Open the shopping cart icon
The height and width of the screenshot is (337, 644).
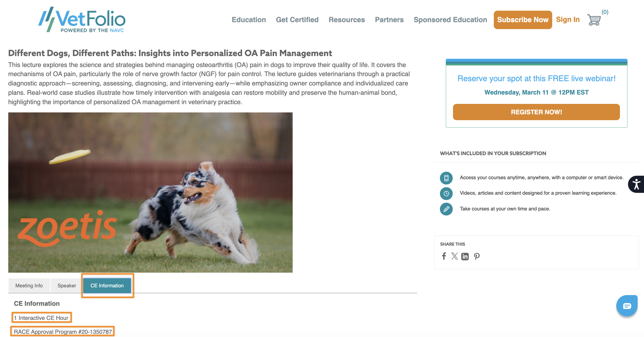pos(594,20)
